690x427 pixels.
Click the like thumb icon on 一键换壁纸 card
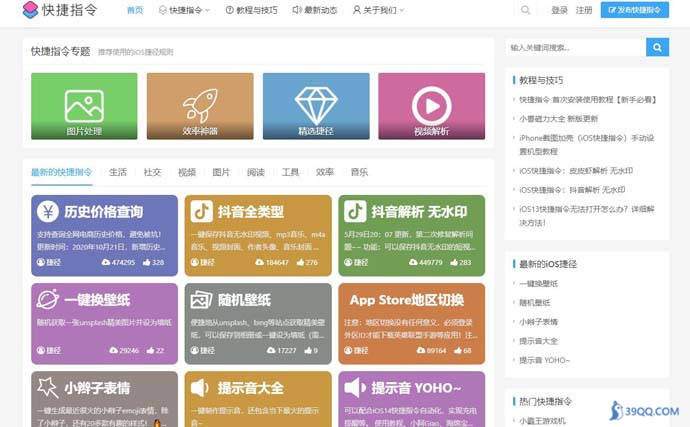tap(150, 350)
